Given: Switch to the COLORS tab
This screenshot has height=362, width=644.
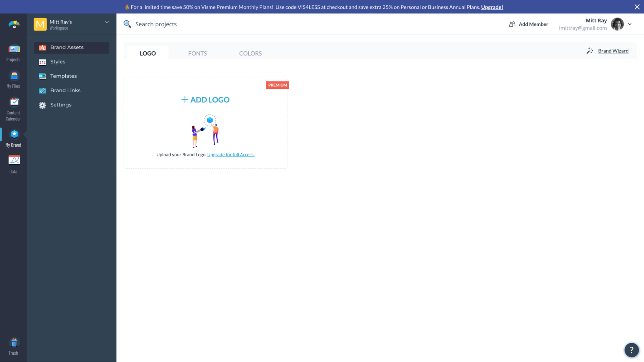Looking at the screenshot, I should click(250, 53).
